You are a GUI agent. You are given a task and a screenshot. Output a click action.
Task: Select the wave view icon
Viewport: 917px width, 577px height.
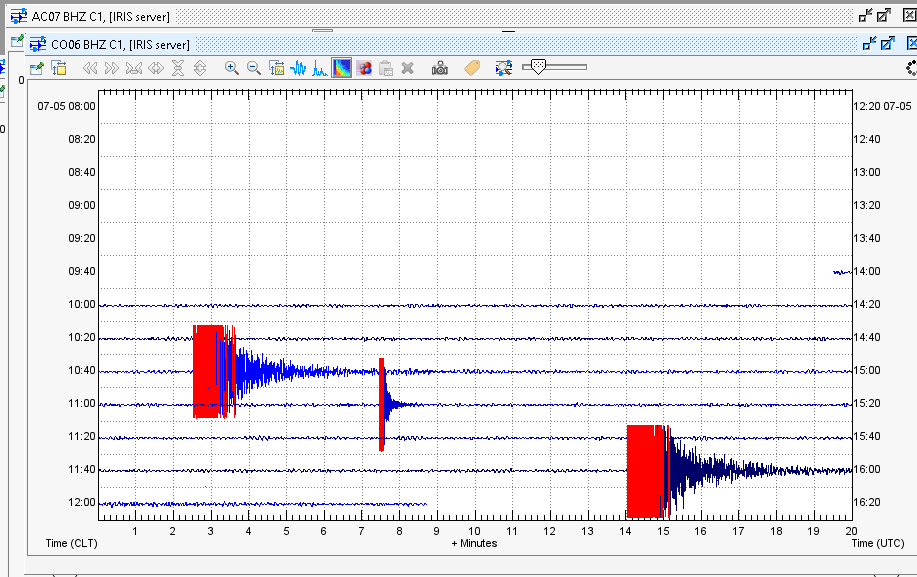click(x=298, y=68)
